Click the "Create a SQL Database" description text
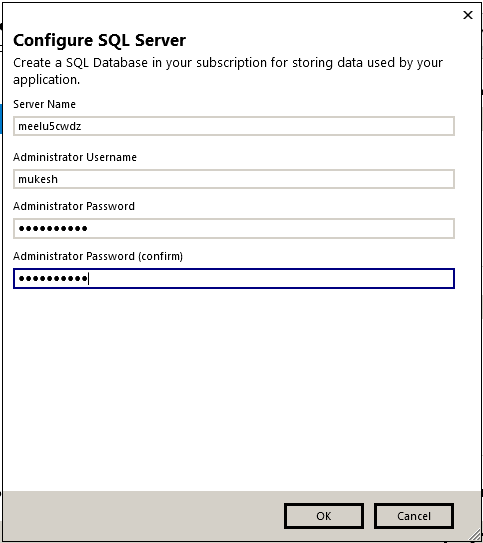This screenshot has width=483, height=543. click(228, 71)
